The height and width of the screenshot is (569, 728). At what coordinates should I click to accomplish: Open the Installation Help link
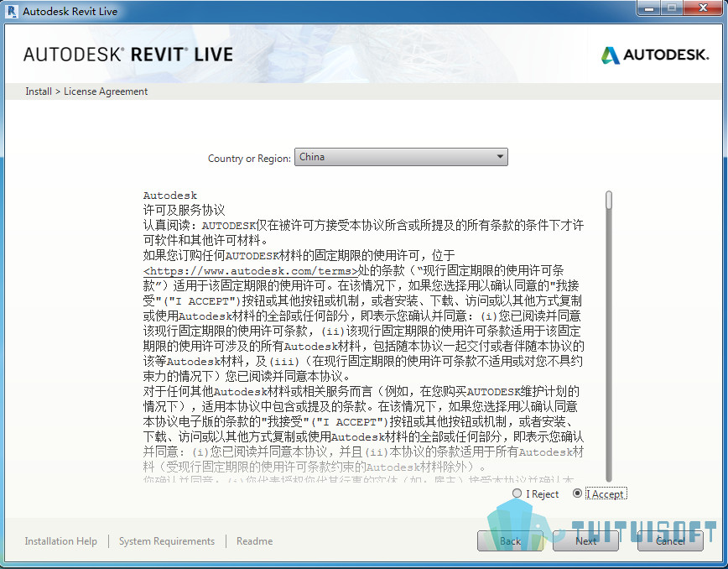[x=61, y=541]
